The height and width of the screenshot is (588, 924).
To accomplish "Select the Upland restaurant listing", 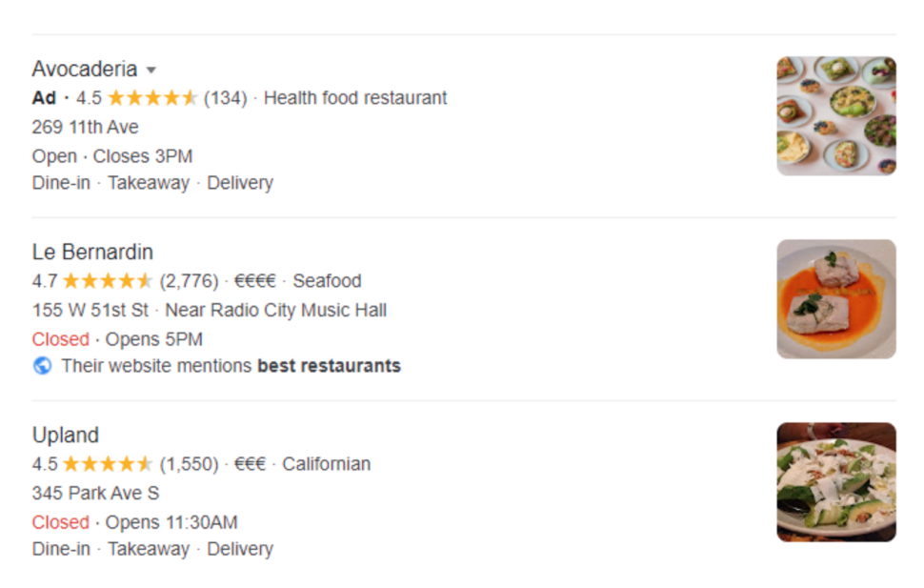I will pos(66,435).
